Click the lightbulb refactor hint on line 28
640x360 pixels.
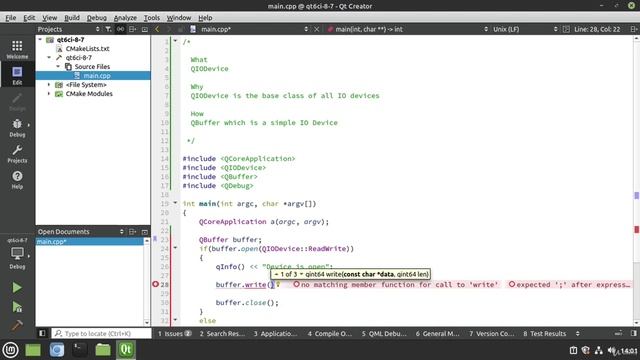click(278, 284)
